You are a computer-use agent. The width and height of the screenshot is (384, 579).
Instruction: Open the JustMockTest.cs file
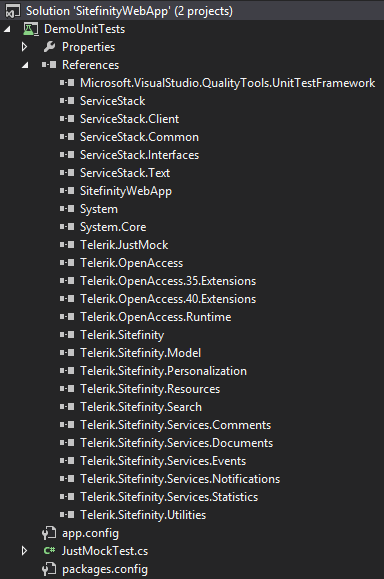(x=105, y=551)
